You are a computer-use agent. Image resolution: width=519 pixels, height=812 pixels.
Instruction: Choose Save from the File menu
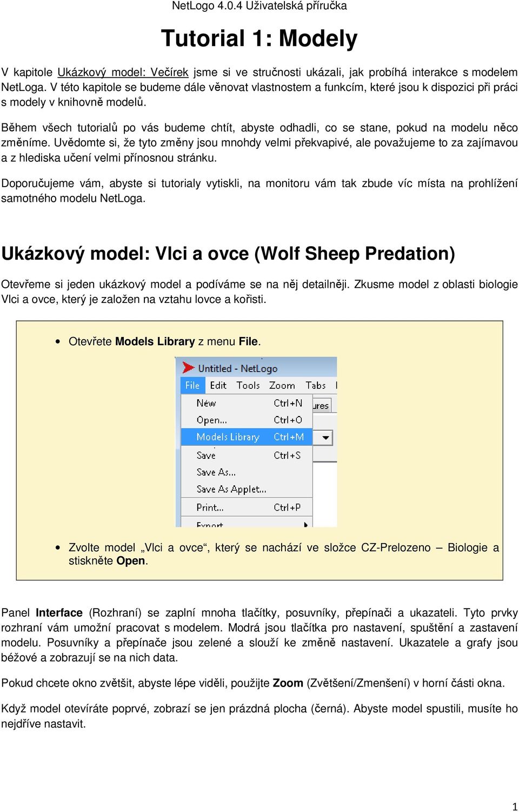[247, 455]
